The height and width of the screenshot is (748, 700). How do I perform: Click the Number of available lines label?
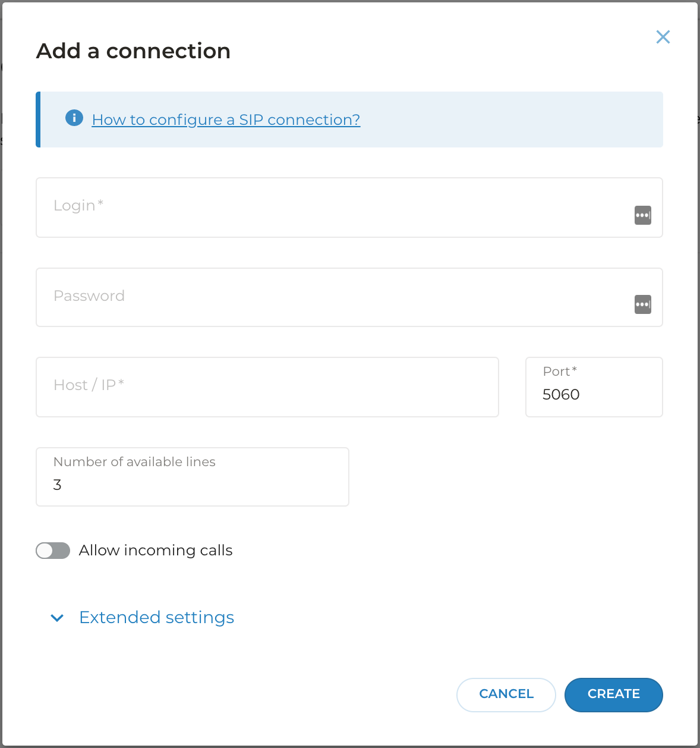[134, 462]
